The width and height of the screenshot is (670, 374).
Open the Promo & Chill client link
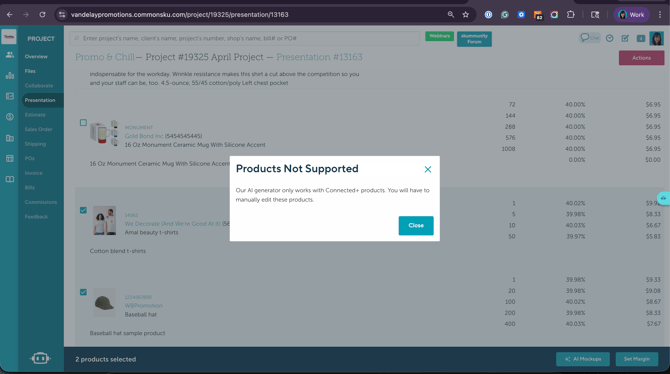pyautogui.click(x=105, y=57)
